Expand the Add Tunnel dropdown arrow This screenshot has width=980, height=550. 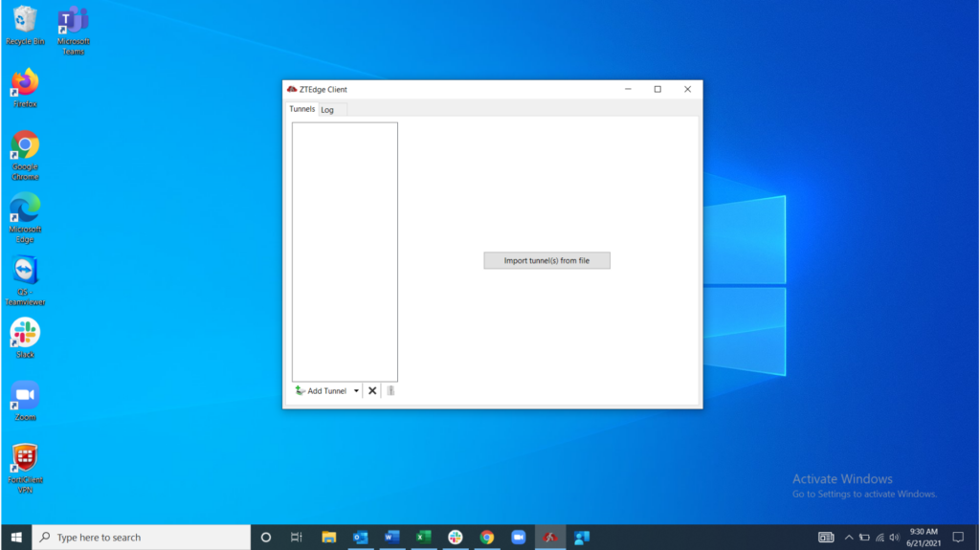coord(356,391)
